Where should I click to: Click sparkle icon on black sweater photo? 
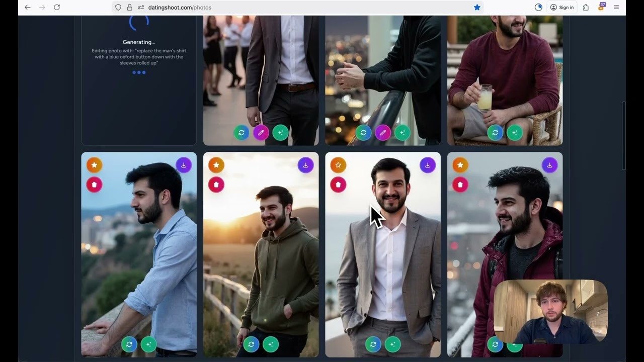[x=402, y=133]
